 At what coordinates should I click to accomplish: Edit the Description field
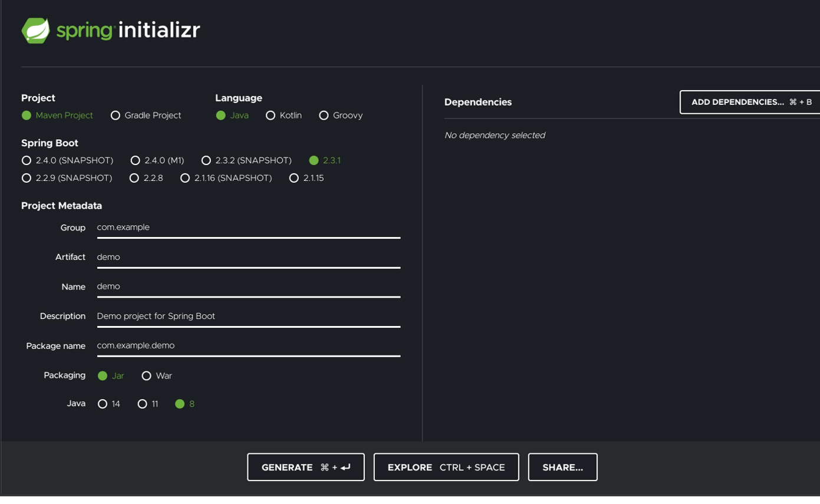[x=248, y=316]
